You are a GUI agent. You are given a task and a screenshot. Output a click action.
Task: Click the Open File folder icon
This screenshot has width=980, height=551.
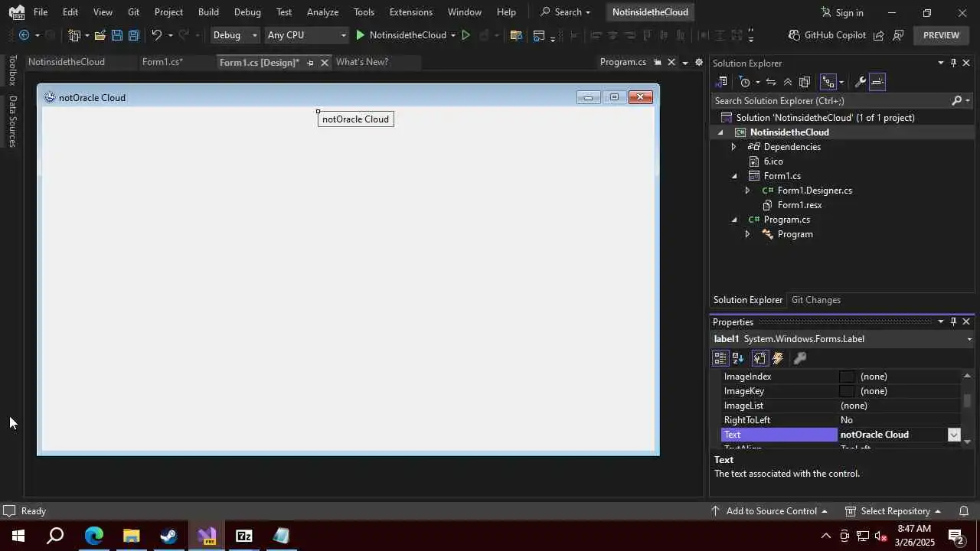(x=100, y=35)
